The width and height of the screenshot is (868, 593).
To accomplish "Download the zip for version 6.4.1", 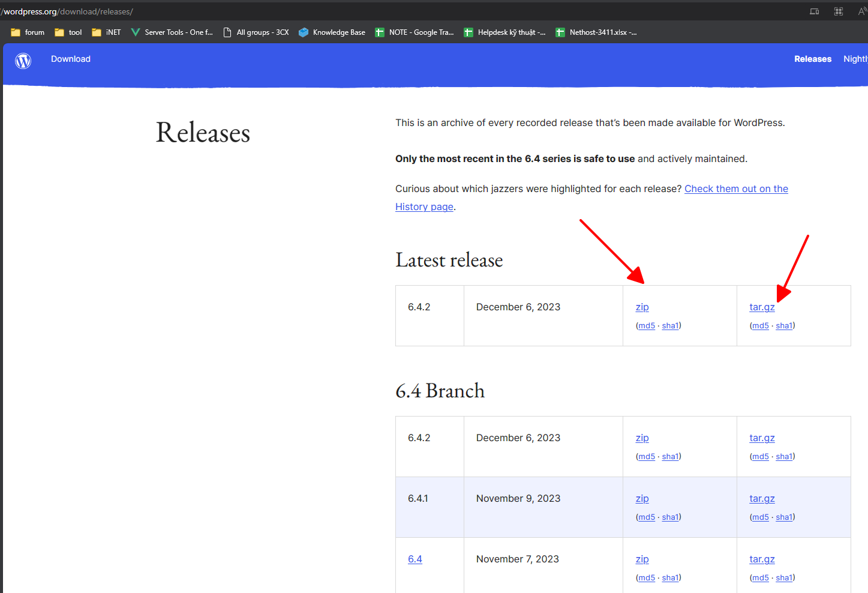I will tap(642, 498).
